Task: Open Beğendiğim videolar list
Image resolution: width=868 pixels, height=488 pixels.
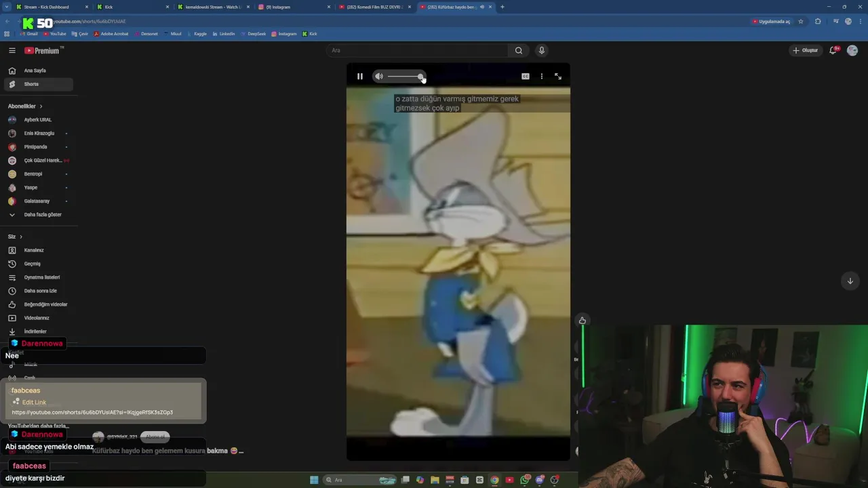Action: (x=37, y=304)
